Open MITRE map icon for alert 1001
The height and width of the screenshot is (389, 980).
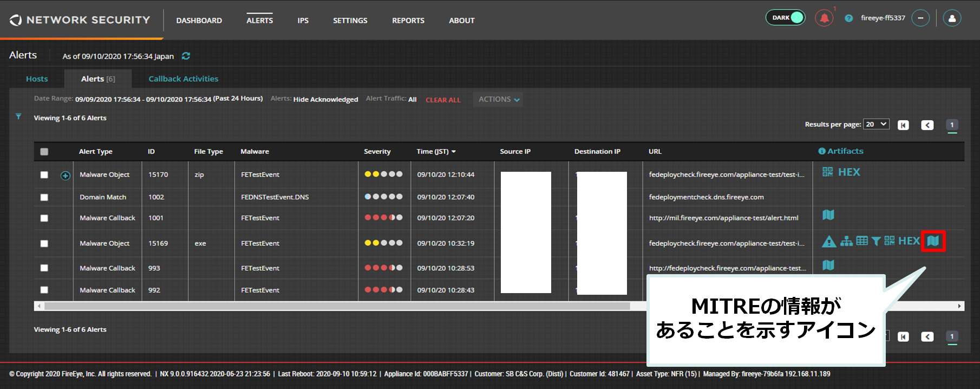828,215
